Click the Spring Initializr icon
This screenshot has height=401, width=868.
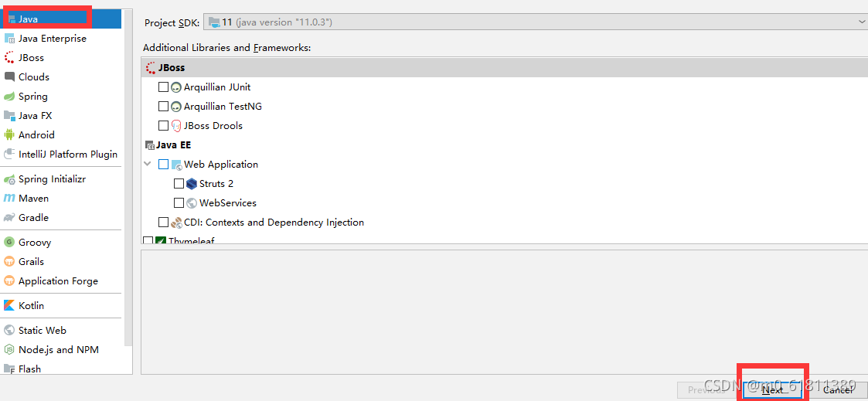tap(9, 179)
